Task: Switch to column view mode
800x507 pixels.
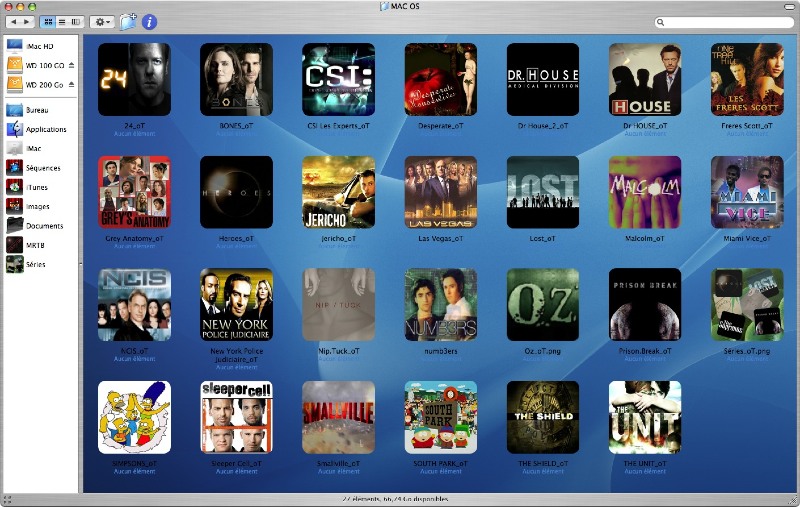Action: coord(76,22)
